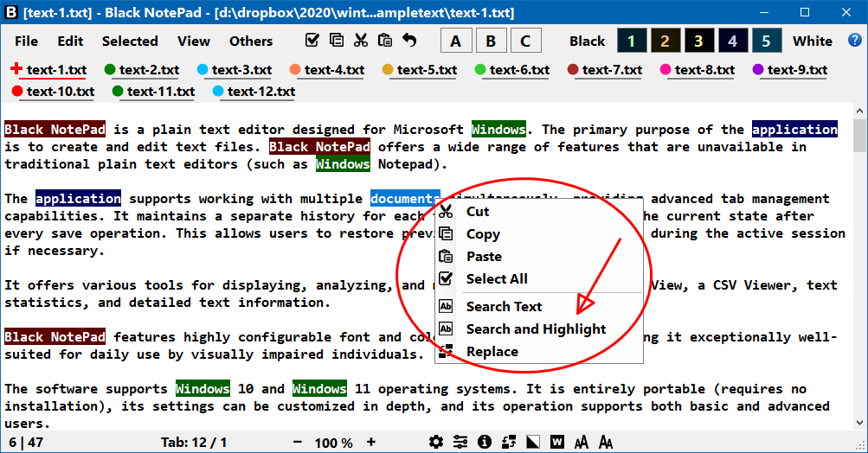Click the Paste clipboard icon in the top toolbar
The height and width of the screenshot is (453, 868).
coord(385,41)
